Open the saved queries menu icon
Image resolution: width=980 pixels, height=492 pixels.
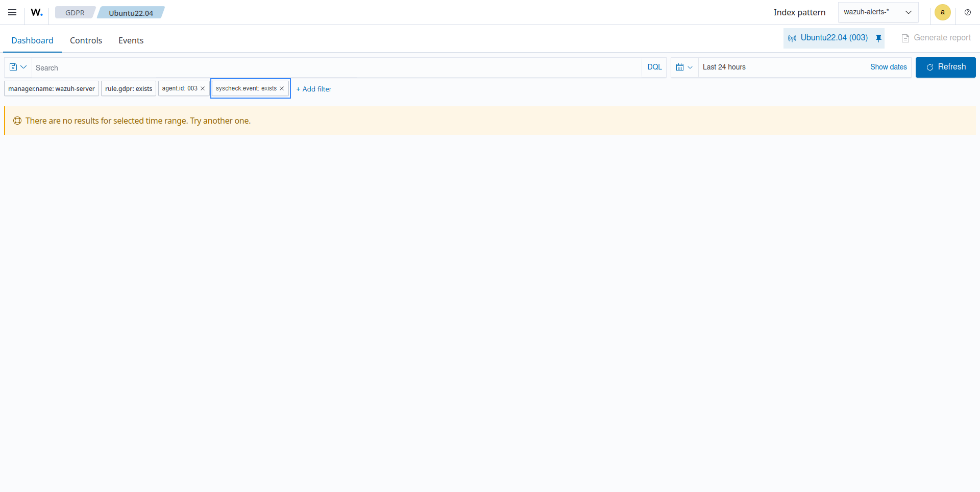[18, 67]
